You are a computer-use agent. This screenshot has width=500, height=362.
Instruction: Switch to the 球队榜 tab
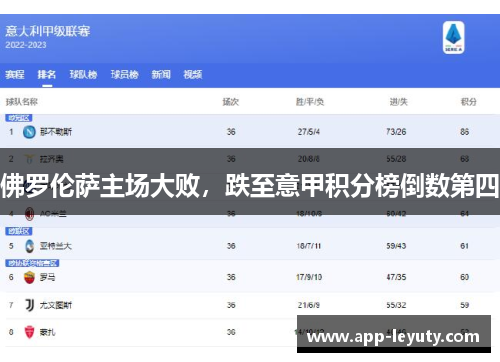83,74
